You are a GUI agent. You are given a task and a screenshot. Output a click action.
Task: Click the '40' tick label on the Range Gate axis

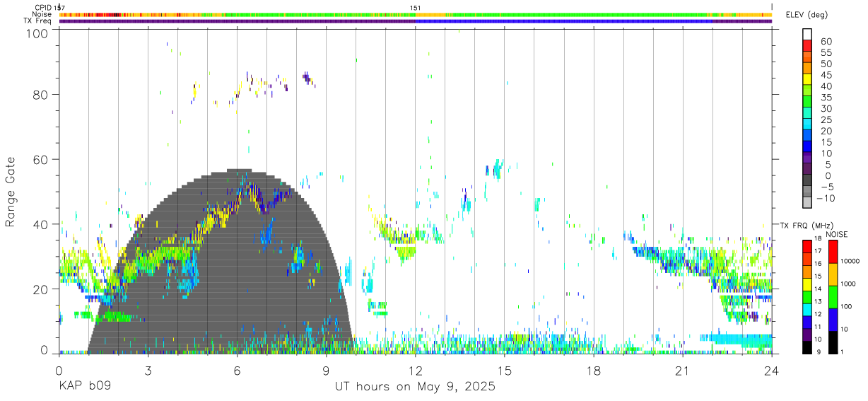41,224
